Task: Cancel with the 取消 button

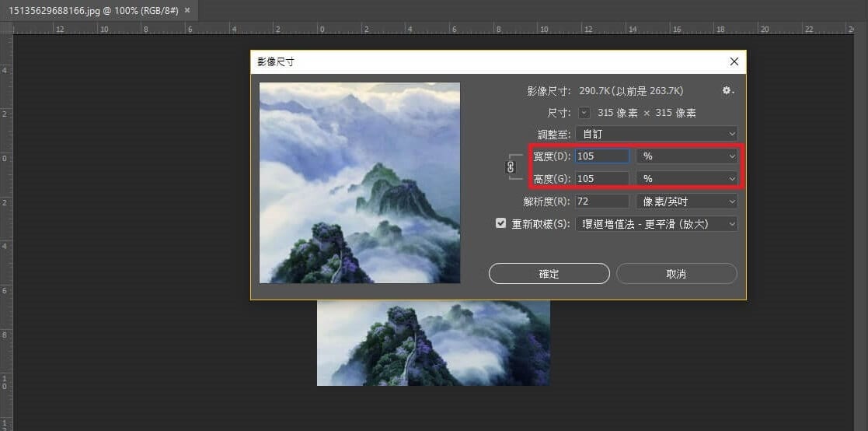Action: click(x=677, y=274)
